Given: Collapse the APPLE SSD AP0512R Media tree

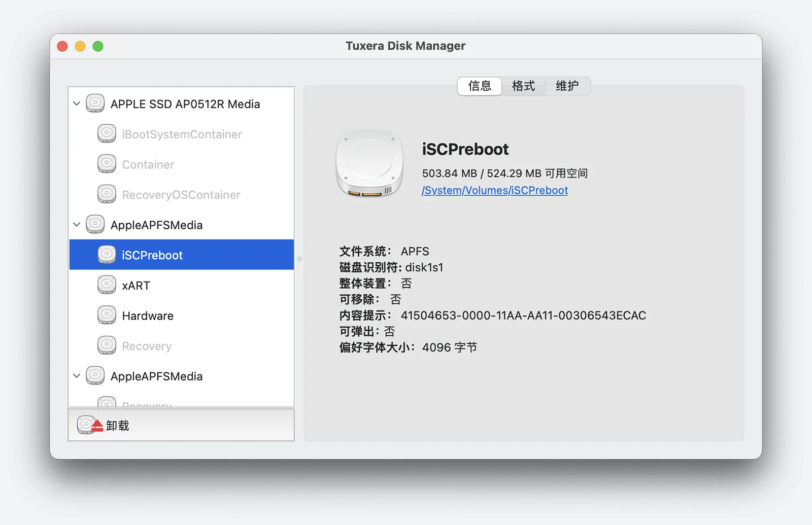Looking at the screenshot, I should [77, 103].
